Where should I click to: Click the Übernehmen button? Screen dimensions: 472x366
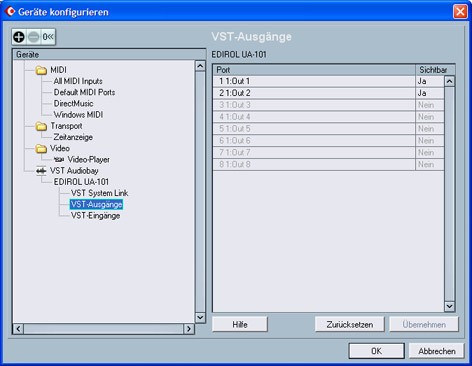pyautogui.click(x=424, y=324)
